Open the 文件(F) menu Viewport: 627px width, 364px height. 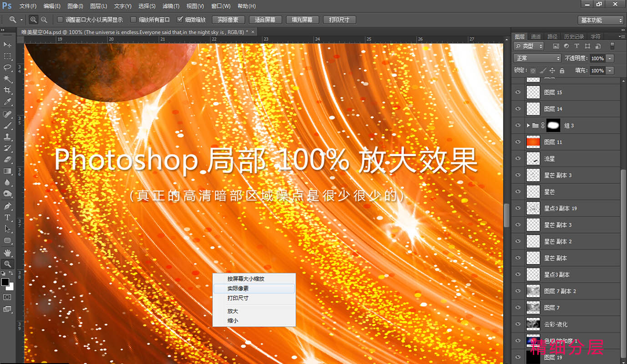pos(28,6)
